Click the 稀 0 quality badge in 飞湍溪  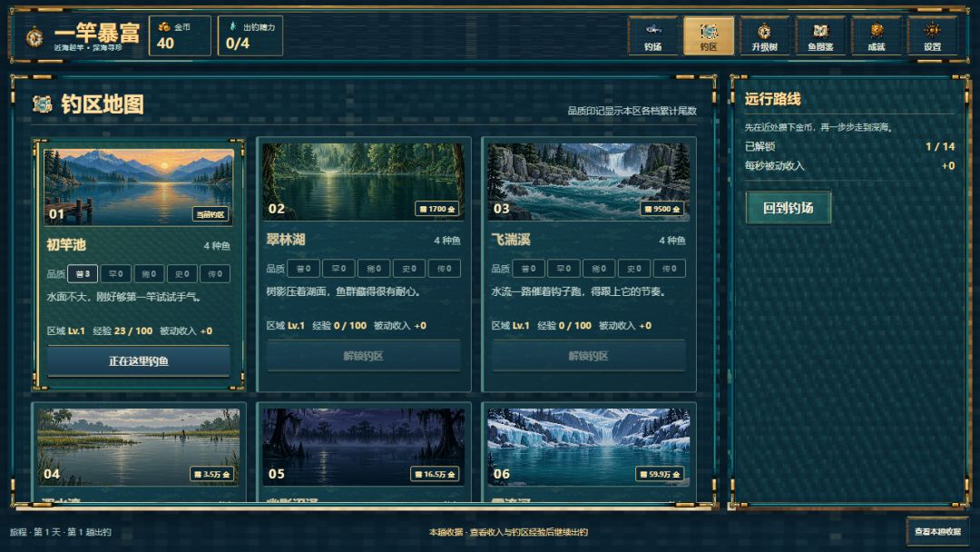pyautogui.click(x=599, y=268)
